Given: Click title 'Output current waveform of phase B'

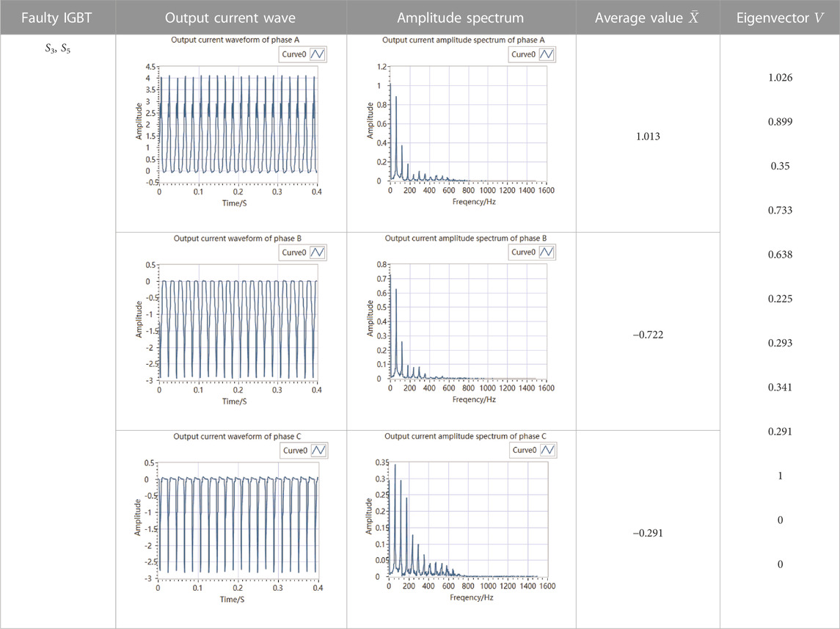Looking at the screenshot, I should click(x=235, y=239).
